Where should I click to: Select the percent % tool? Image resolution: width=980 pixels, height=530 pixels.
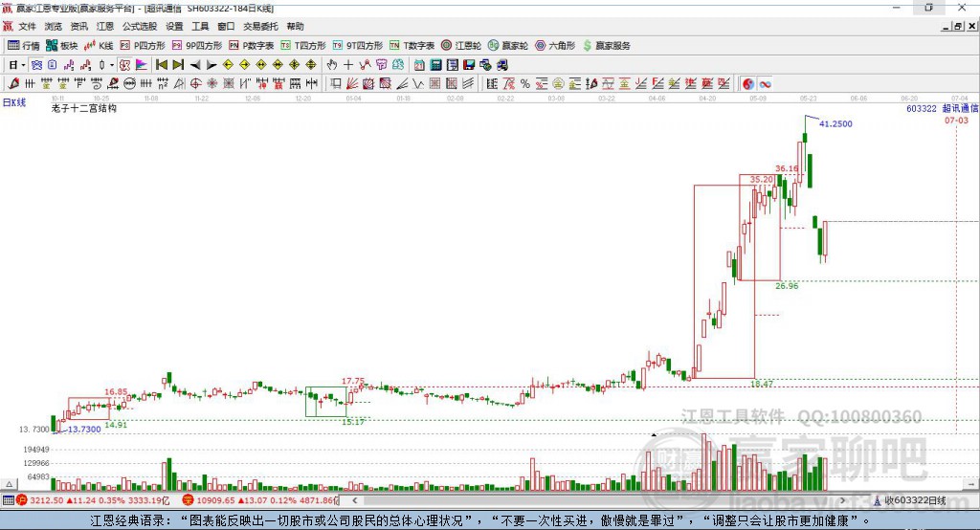pyautogui.click(x=525, y=84)
